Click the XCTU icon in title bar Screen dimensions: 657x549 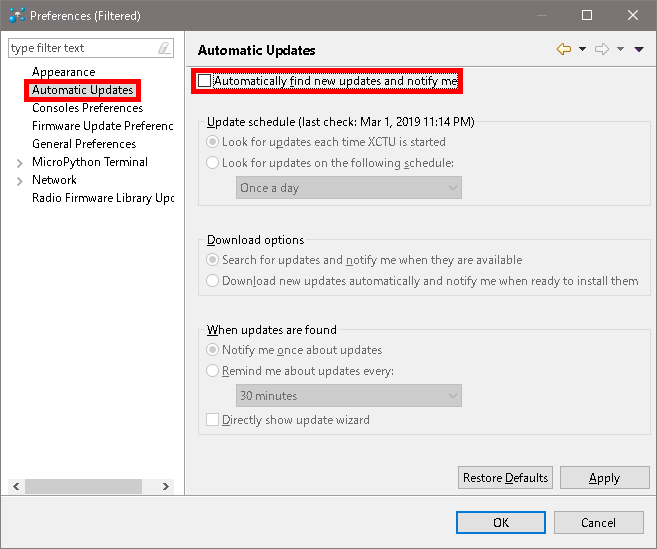click(x=16, y=15)
